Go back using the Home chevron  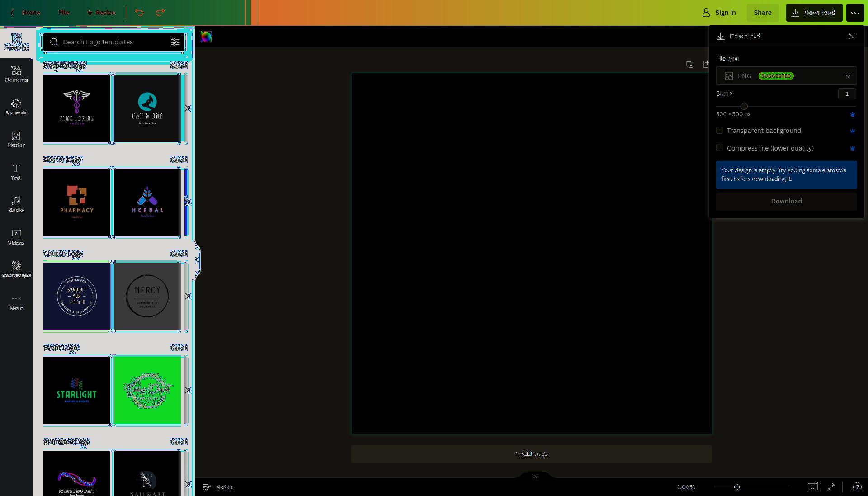13,13
